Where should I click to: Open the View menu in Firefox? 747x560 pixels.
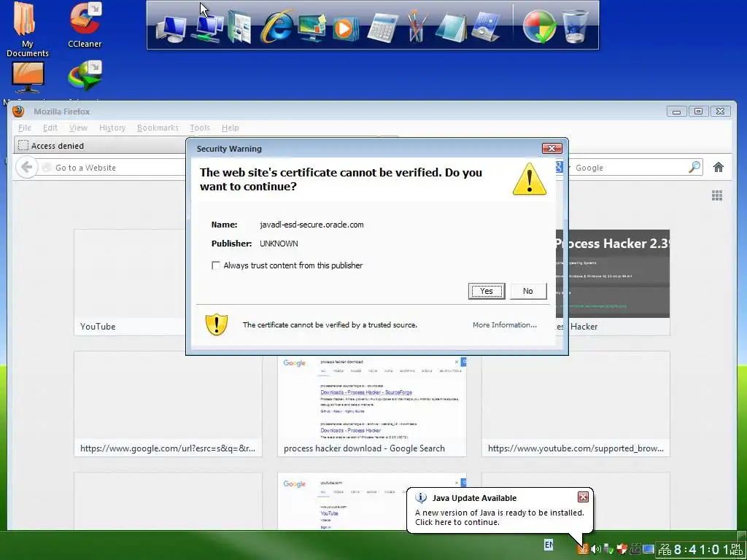[78, 128]
